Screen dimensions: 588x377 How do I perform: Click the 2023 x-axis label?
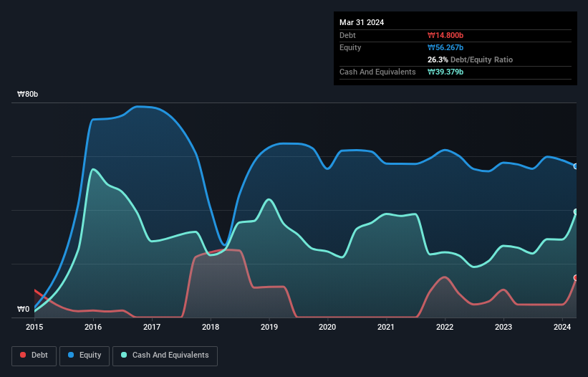503,327
